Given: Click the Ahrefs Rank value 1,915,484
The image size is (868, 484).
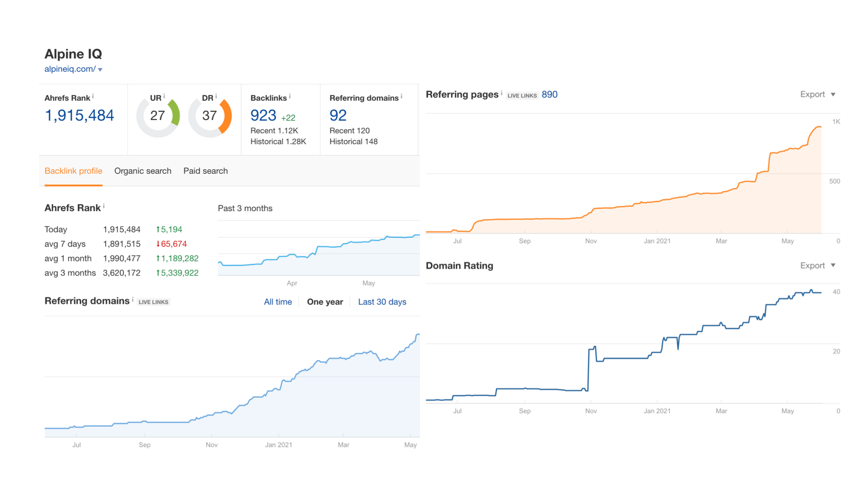Looking at the screenshot, I should point(79,115).
